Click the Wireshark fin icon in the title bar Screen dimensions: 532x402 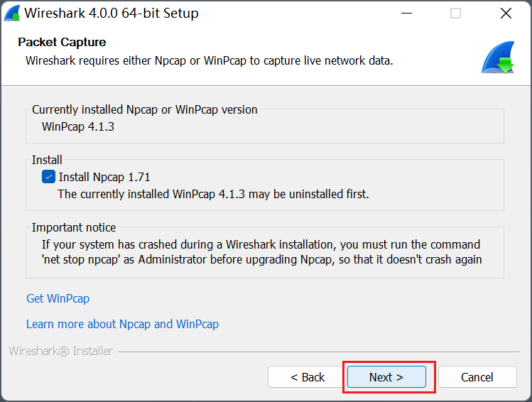(x=12, y=13)
